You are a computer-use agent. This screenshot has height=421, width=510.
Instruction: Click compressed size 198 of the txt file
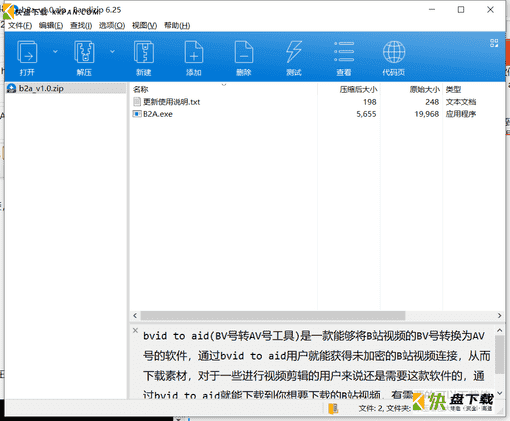click(x=370, y=102)
